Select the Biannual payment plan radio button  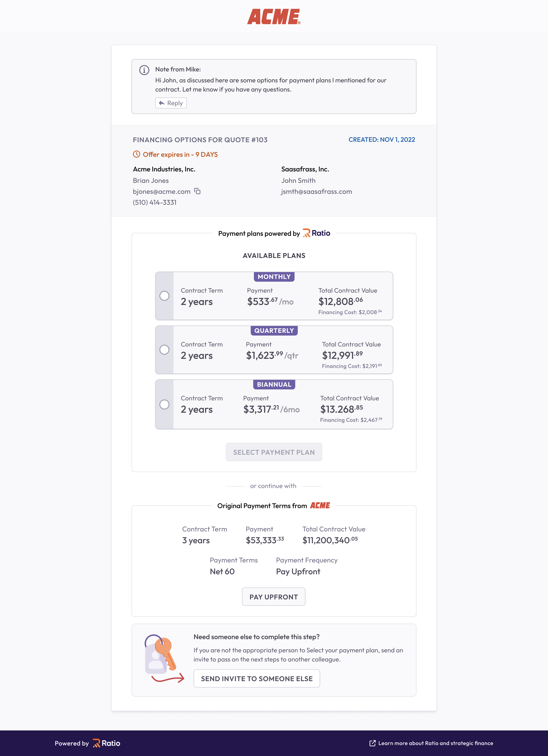(164, 404)
